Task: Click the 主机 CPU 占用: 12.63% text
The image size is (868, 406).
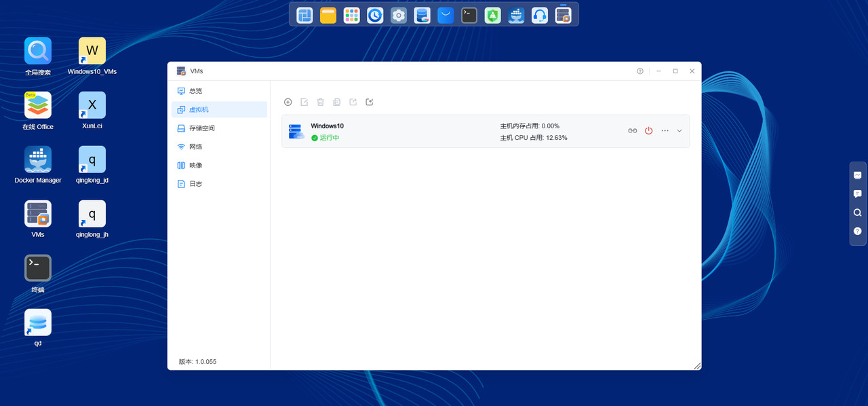Action: [x=534, y=137]
